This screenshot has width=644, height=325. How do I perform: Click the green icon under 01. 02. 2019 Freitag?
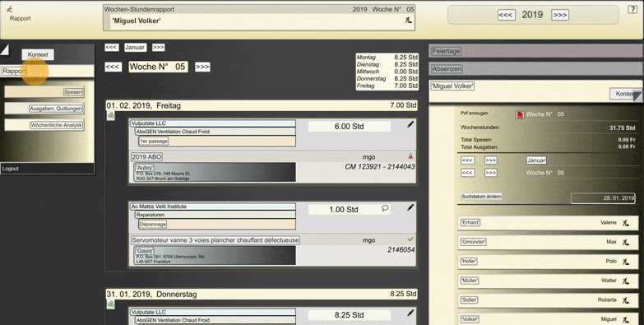111,116
